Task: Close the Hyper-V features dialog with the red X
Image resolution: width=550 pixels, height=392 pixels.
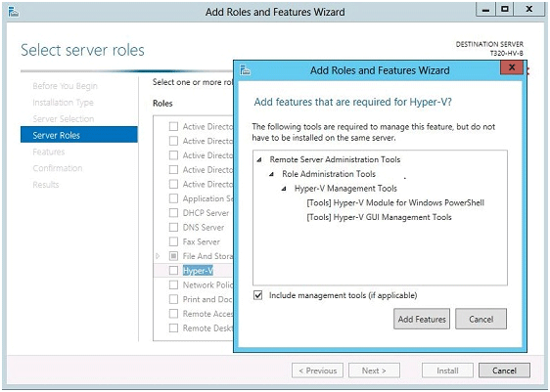Action: pyautogui.click(x=512, y=67)
